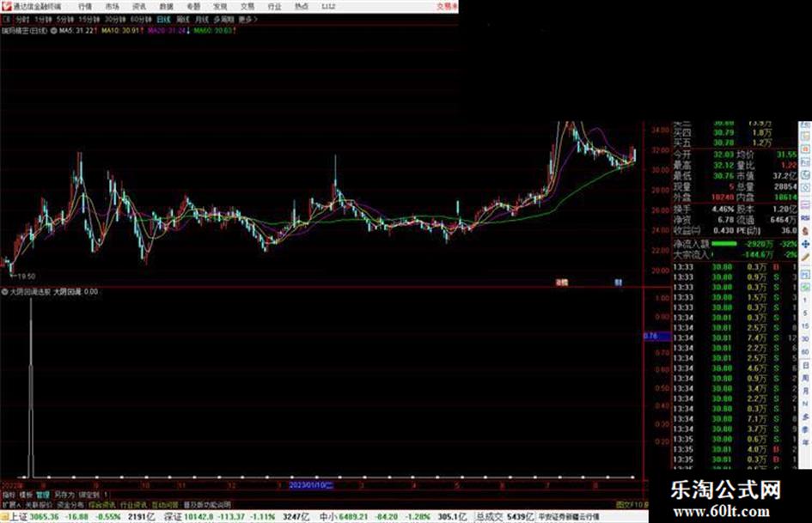Viewport: 812px width, 523px height.
Task: Open the 发现 menu
Action: click(220, 7)
